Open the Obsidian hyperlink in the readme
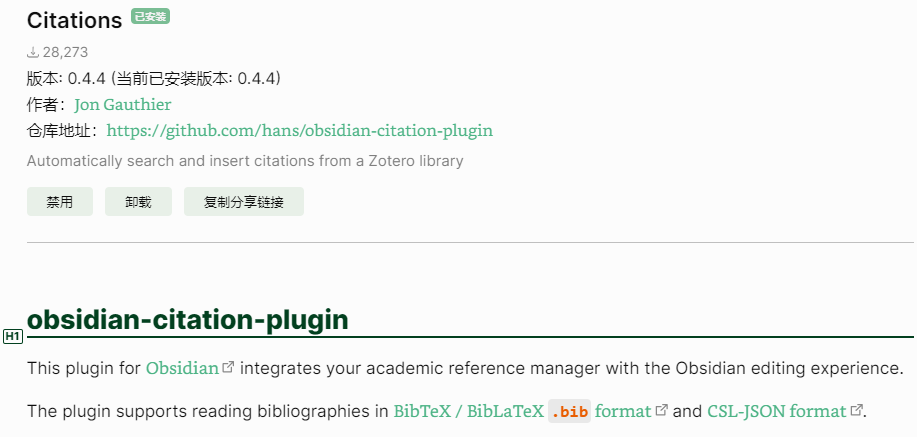Screen dimensions: 917x437 click(x=182, y=369)
